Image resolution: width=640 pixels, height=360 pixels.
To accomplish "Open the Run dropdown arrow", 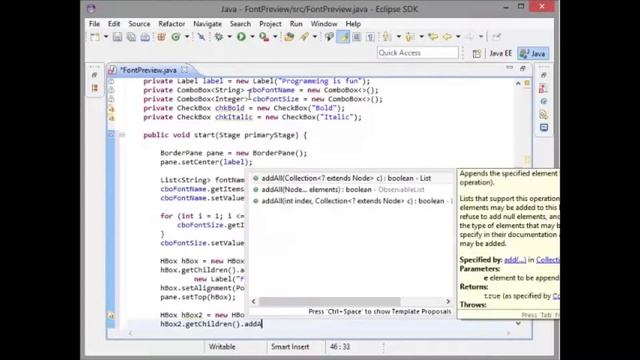I will [x=252, y=37].
